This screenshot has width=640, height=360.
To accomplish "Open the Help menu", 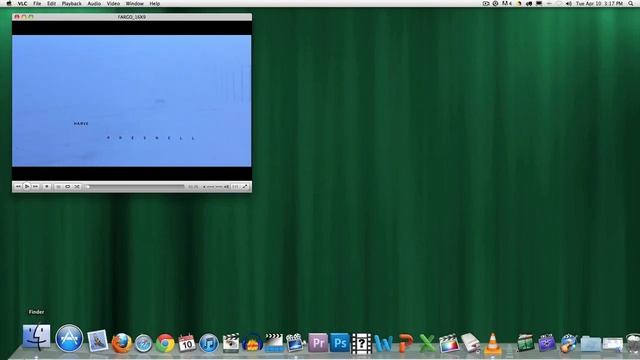I will (155, 4).
